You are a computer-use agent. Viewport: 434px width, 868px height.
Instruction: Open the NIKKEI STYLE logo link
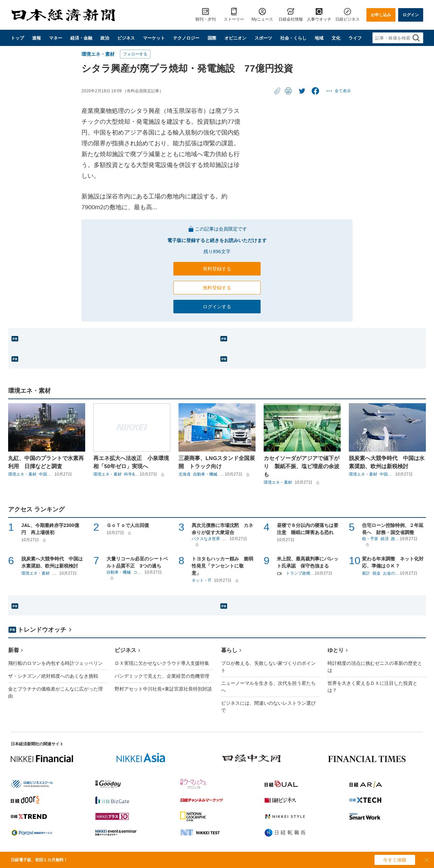(285, 816)
